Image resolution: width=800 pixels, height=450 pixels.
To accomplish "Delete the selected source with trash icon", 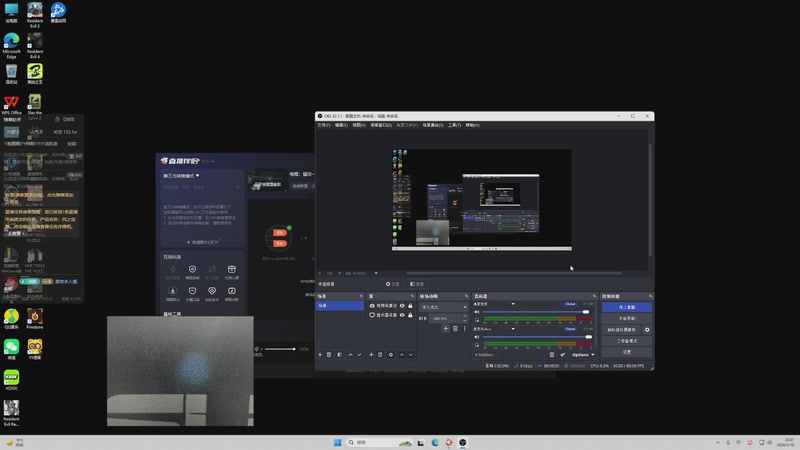I will [x=381, y=354].
